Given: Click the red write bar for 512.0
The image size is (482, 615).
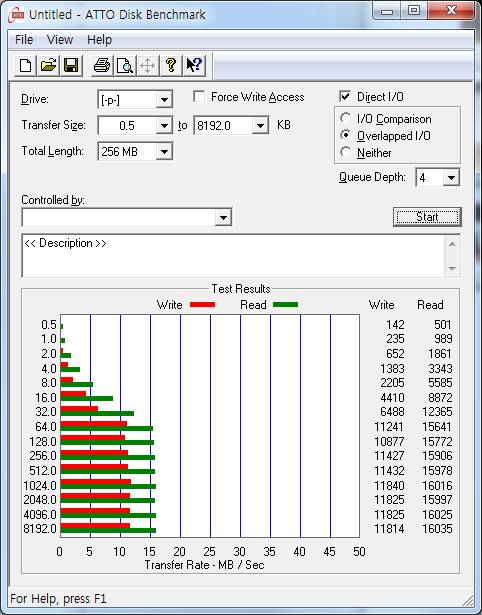Looking at the screenshot, I should (x=94, y=466).
